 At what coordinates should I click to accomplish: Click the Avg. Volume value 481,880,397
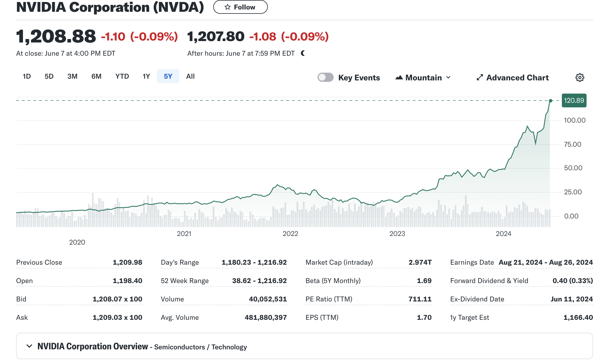[x=266, y=317]
